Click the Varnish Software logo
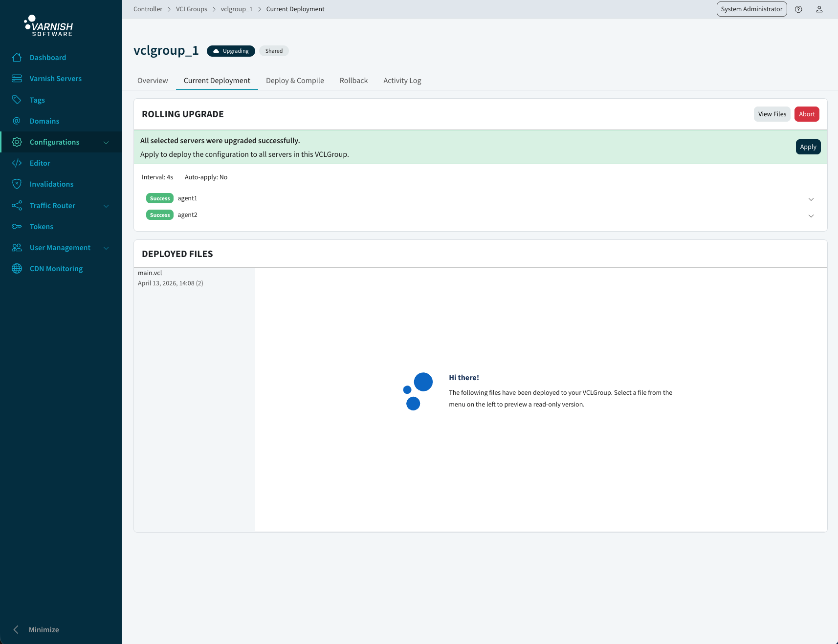 click(48, 26)
